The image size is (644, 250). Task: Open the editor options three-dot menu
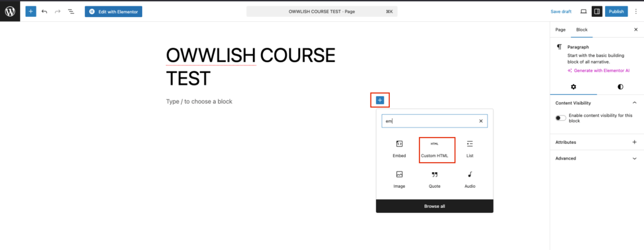click(x=636, y=11)
